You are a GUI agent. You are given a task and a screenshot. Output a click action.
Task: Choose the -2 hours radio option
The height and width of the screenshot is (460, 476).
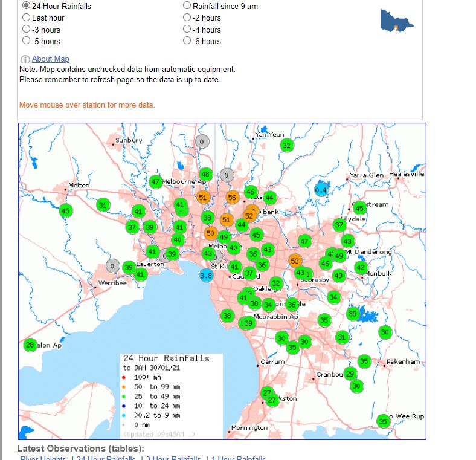[187, 18]
